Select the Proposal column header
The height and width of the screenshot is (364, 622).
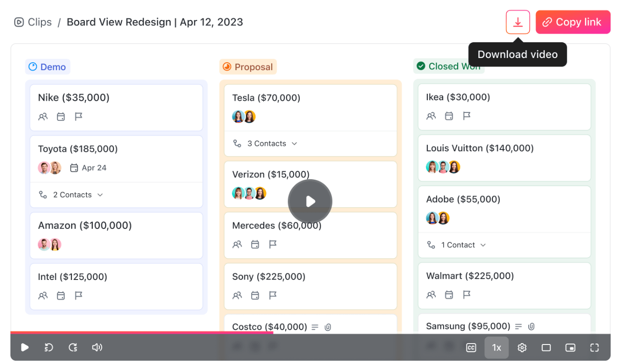click(248, 67)
